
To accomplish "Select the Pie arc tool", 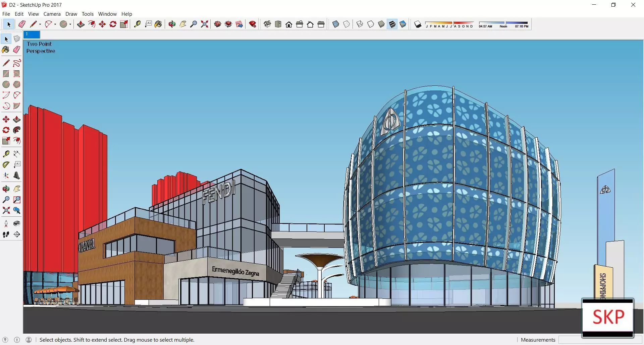I will click(17, 106).
